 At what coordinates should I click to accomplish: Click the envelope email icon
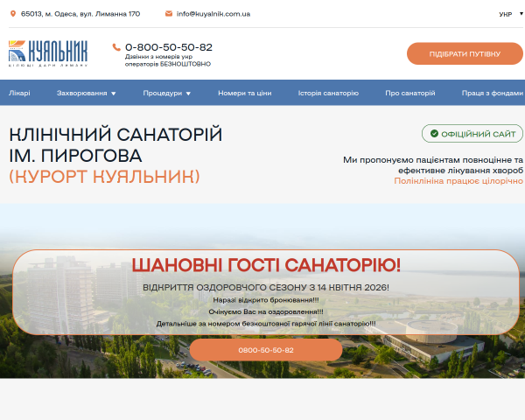coord(169,14)
